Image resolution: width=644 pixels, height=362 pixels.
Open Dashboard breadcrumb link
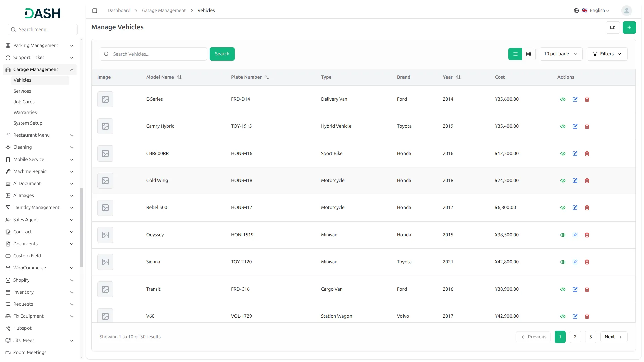(119, 11)
